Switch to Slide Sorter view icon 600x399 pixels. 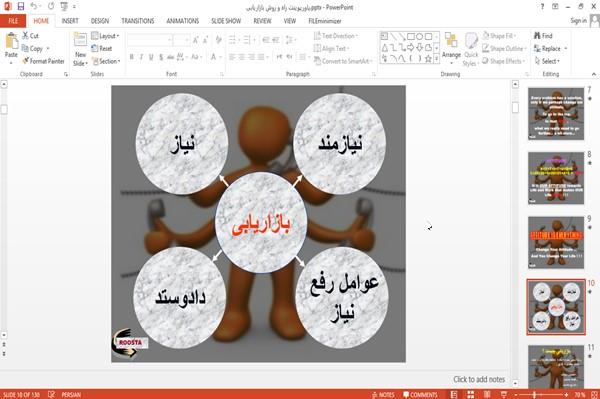tap(470, 394)
